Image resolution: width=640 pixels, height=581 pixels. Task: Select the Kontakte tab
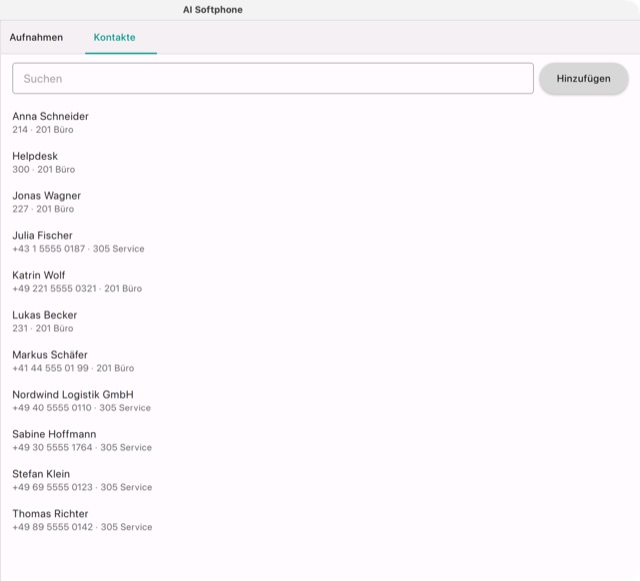tap(115, 37)
